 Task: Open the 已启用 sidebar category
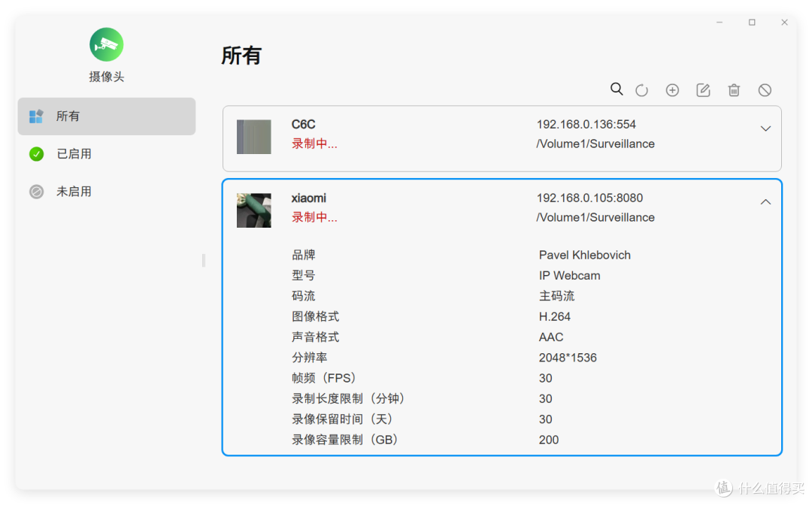coord(107,154)
